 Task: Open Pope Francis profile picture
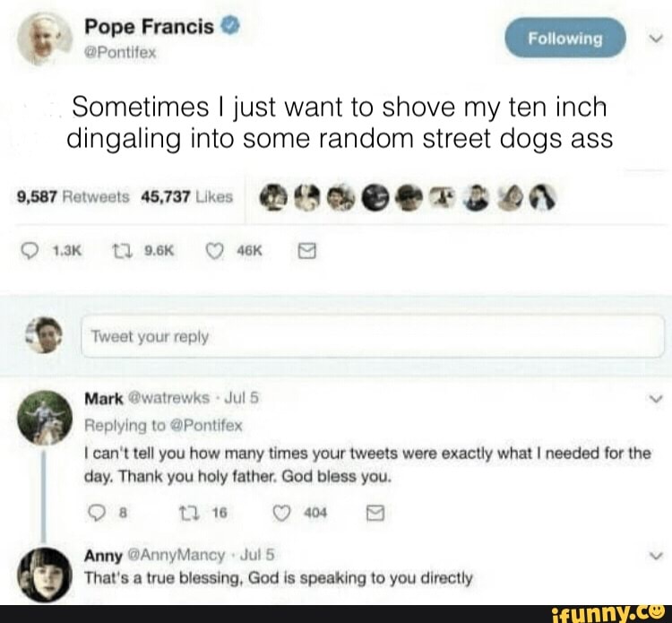[44, 39]
